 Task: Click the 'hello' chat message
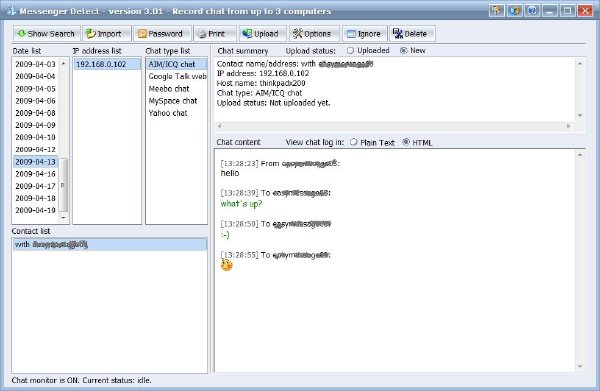tap(230, 173)
